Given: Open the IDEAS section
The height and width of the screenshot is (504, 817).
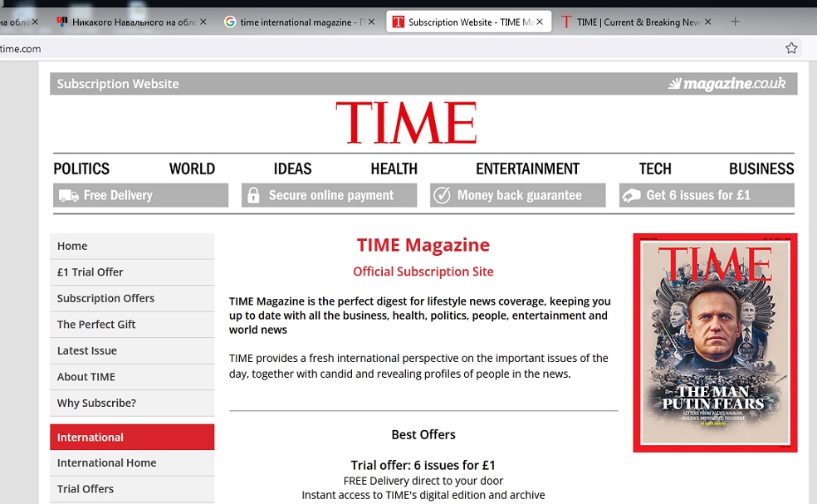Looking at the screenshot, I should click(292, 169).
